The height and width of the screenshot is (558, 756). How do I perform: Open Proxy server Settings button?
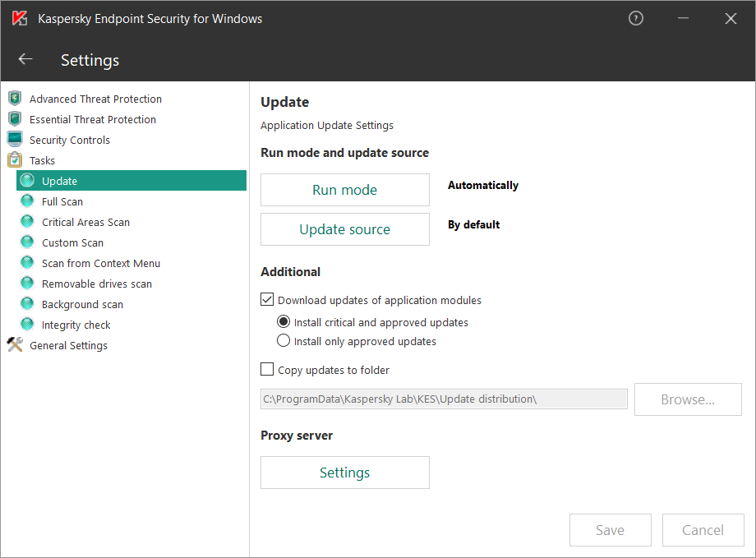345,473
